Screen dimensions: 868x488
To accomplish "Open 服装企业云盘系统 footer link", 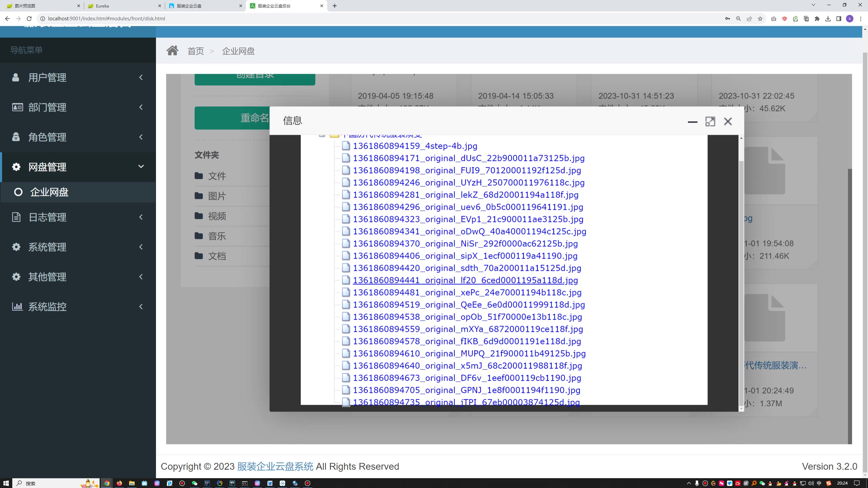I will [x=275, y=466].
